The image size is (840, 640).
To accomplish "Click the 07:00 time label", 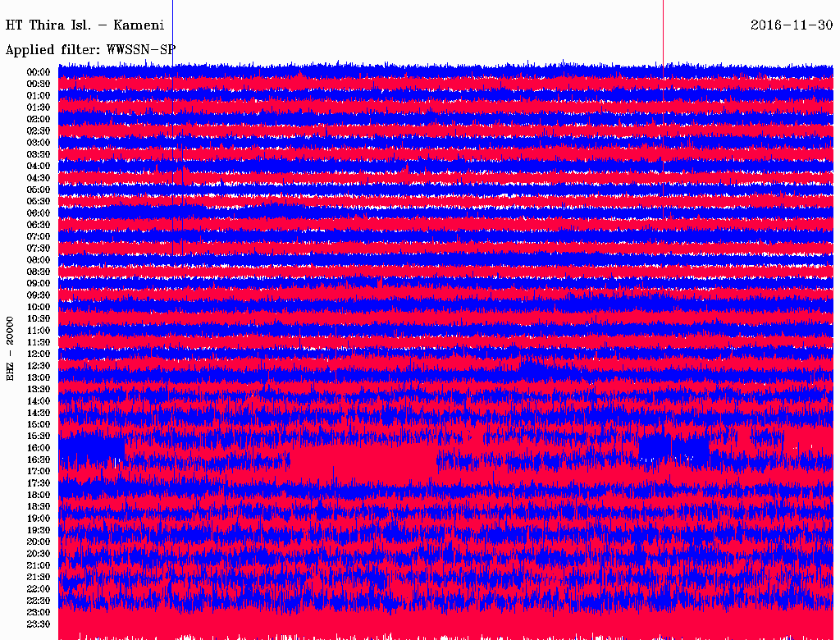I will [x=39, y=236].
